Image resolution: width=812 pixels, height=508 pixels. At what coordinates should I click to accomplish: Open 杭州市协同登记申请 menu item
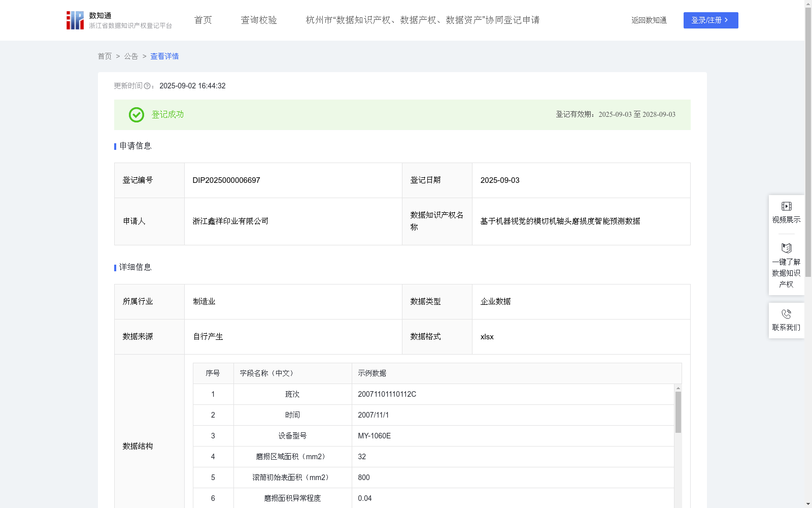423,20
